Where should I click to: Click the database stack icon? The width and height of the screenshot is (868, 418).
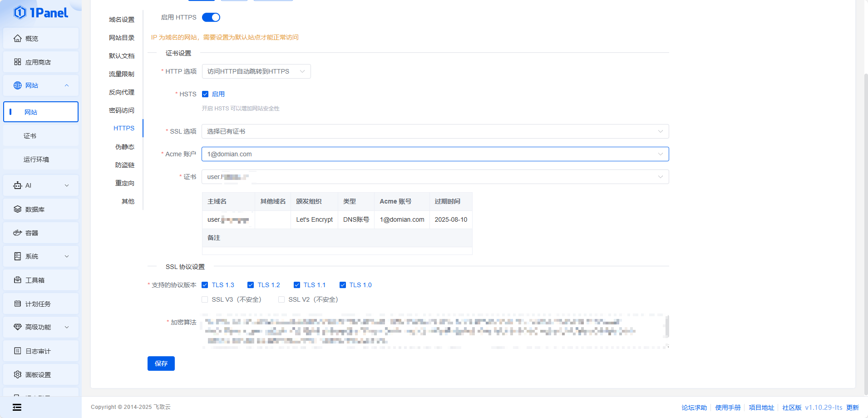click(x=18, y=209)
